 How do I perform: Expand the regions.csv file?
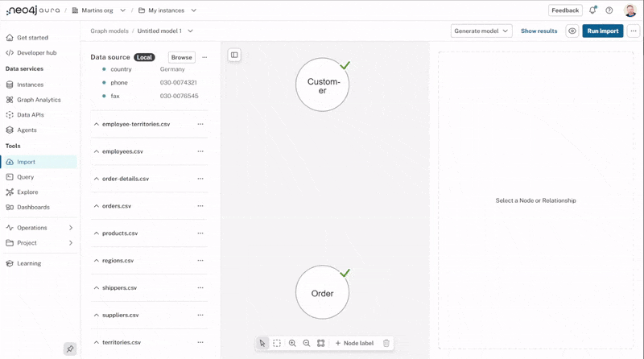click(96, 261)
